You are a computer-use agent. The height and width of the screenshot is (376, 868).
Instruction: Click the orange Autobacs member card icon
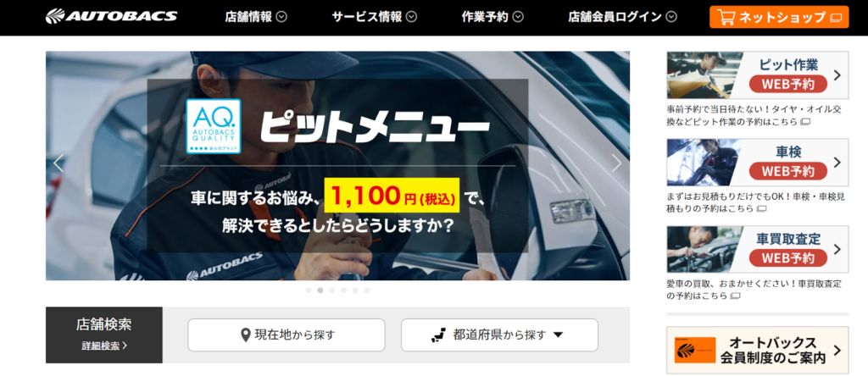pyautogui.click(x=695, y=350)
